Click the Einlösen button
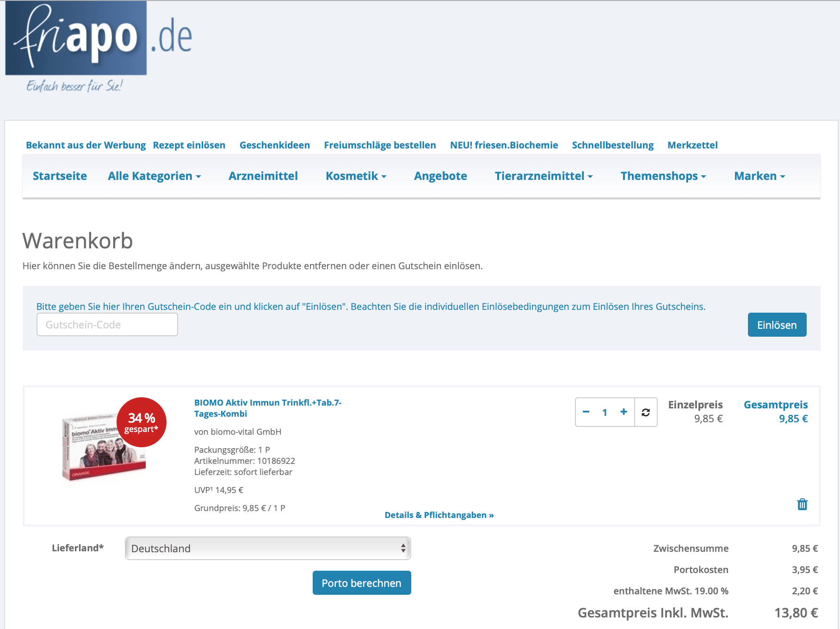The height and width of the screenshot is (629, 840). click(x=777, y=325)
